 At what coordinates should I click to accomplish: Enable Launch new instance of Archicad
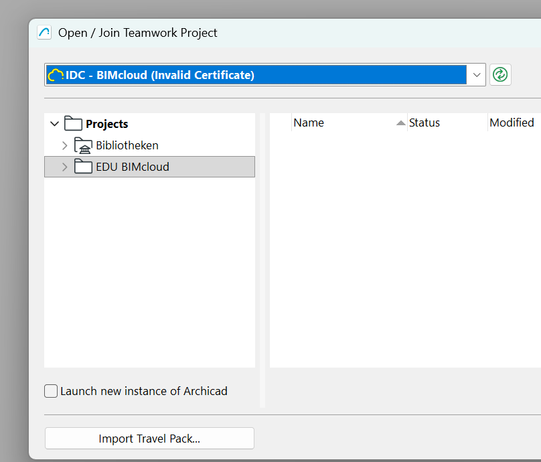(51, 391)
